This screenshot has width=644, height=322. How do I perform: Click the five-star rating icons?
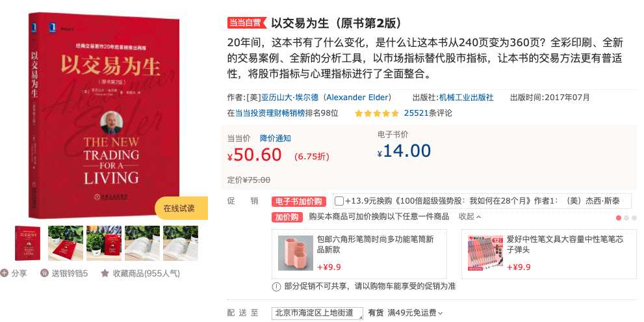377,113
